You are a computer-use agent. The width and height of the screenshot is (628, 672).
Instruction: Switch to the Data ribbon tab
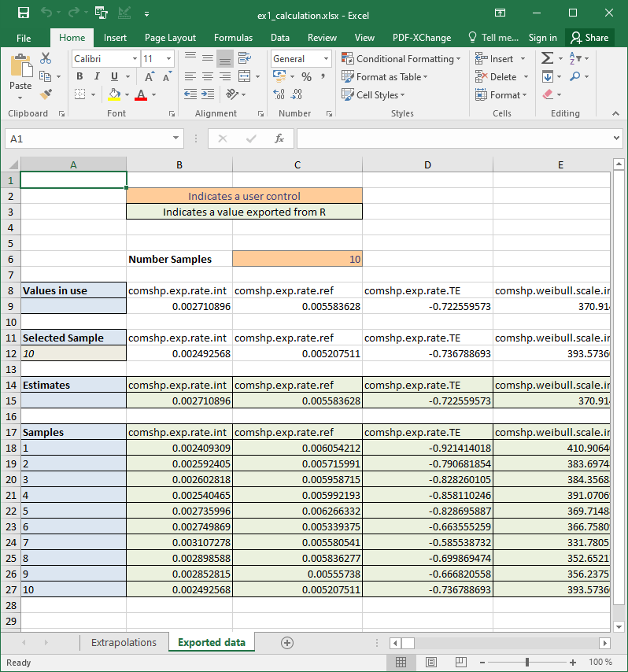click(280, 38)
